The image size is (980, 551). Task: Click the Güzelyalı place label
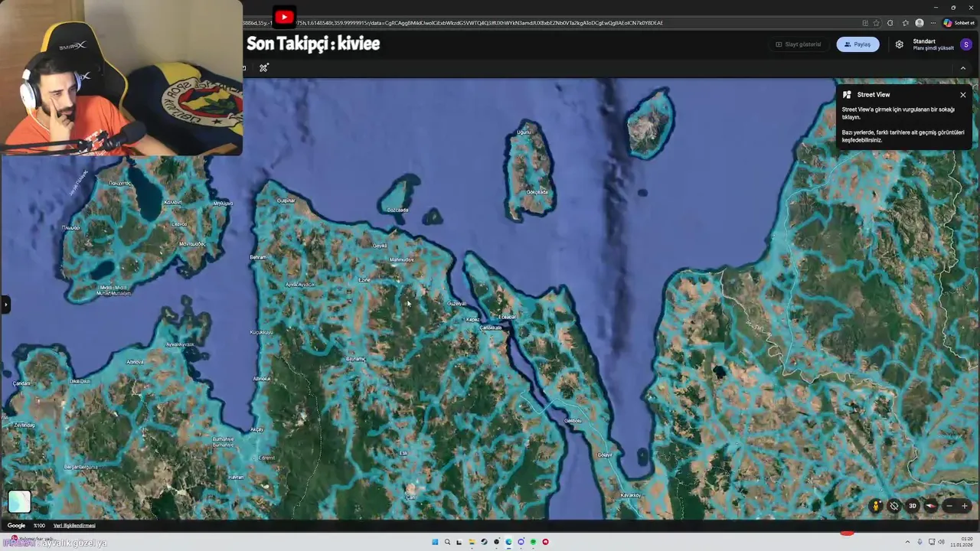coord(456,304)
